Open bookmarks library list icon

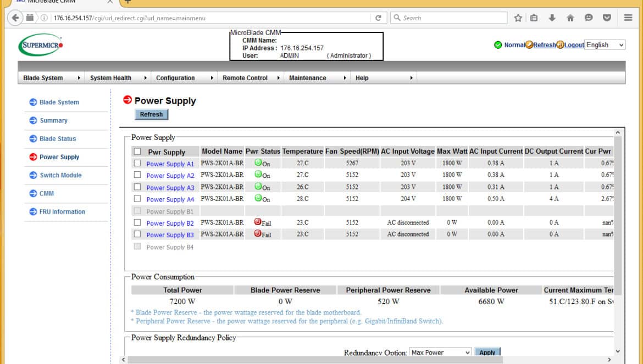pyautogui.click(x=534, y=18)
